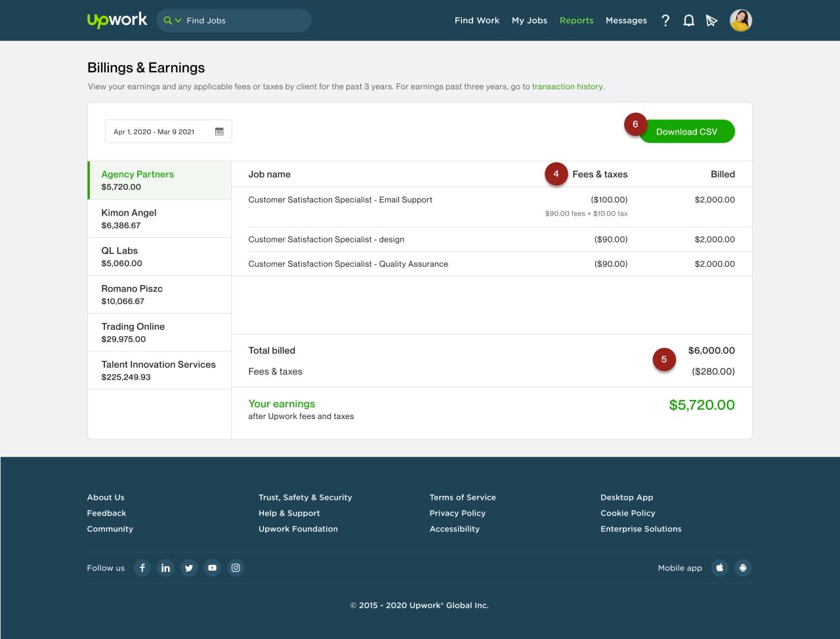Image resolution: width=840 pixels, height=639 pixels.
Task: Click the Job name column header
Action: pyautogui.click(x=269, y=174)
